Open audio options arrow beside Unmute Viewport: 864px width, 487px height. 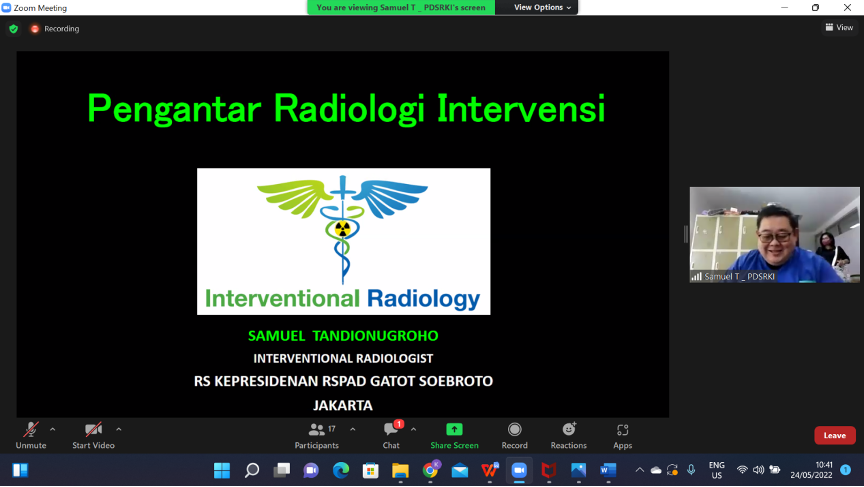52,429
